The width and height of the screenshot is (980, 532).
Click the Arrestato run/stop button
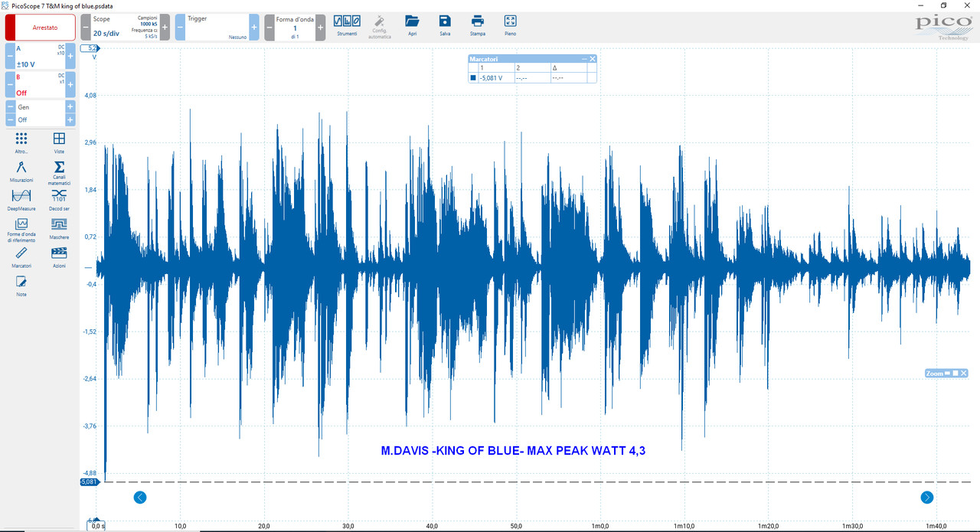click(41, 28)
